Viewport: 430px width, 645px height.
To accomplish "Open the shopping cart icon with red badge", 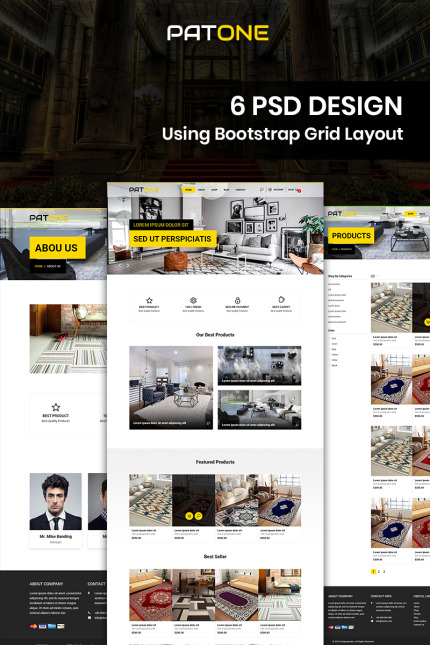I will pyautogui.click(x=298, y=190).
